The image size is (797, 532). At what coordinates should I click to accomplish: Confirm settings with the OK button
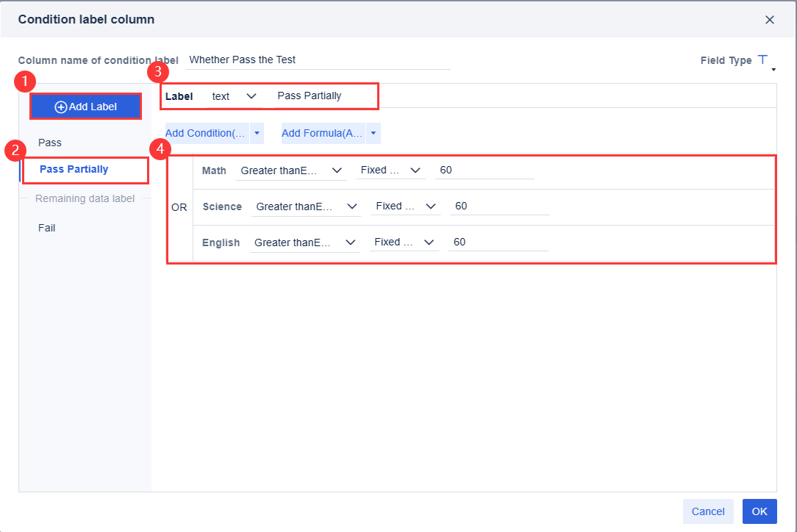pyautogui.click(x=760, y=511)
